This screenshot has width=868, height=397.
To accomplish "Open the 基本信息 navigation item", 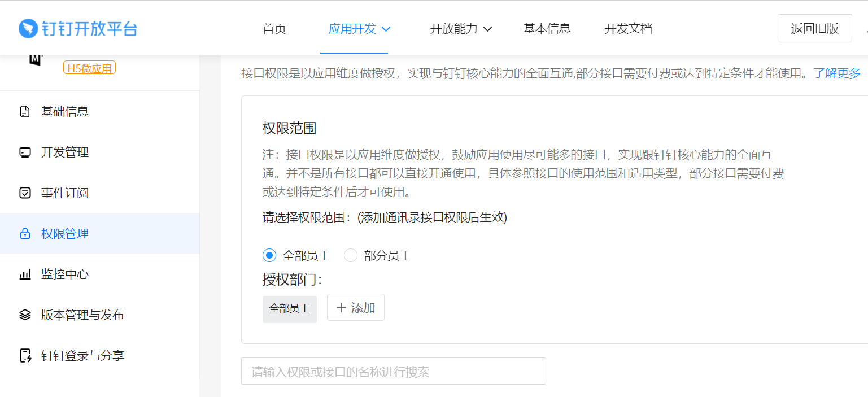I will (547, 29).
